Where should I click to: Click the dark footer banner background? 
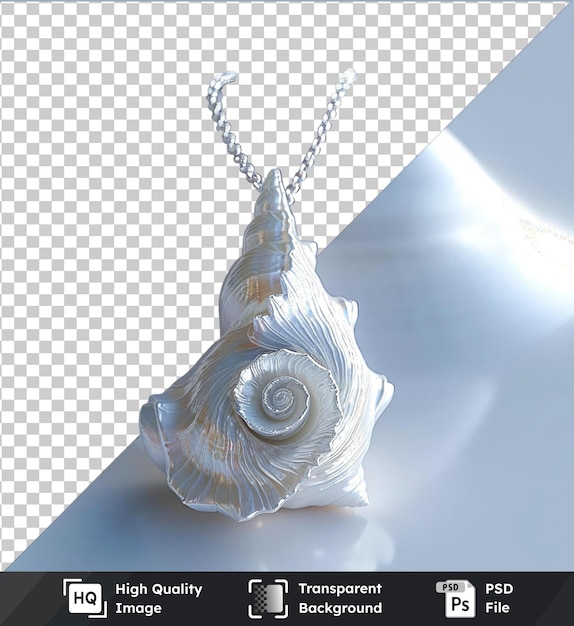coord(287,599)
